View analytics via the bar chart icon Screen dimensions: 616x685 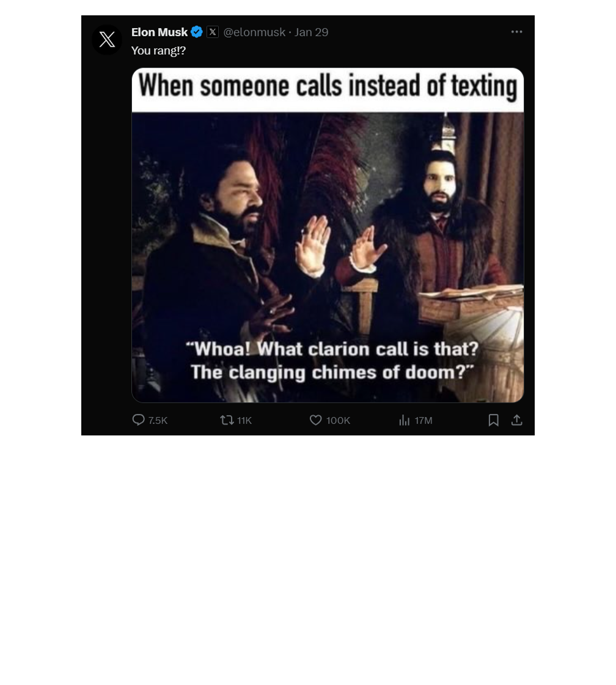click(x=405, y=420)
